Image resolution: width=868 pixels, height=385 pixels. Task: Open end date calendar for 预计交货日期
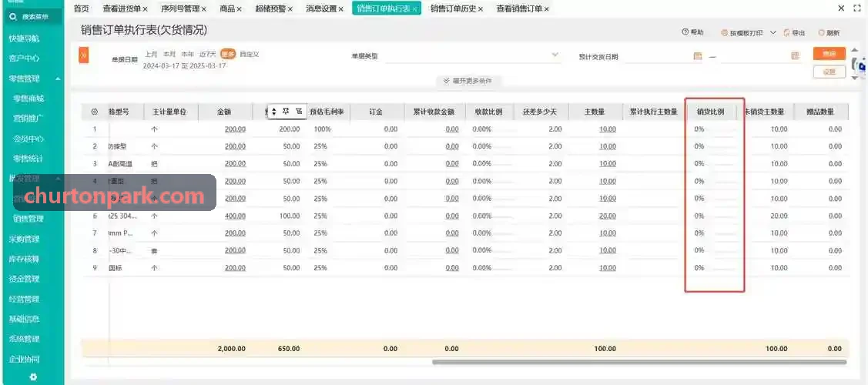pos(795,56)
